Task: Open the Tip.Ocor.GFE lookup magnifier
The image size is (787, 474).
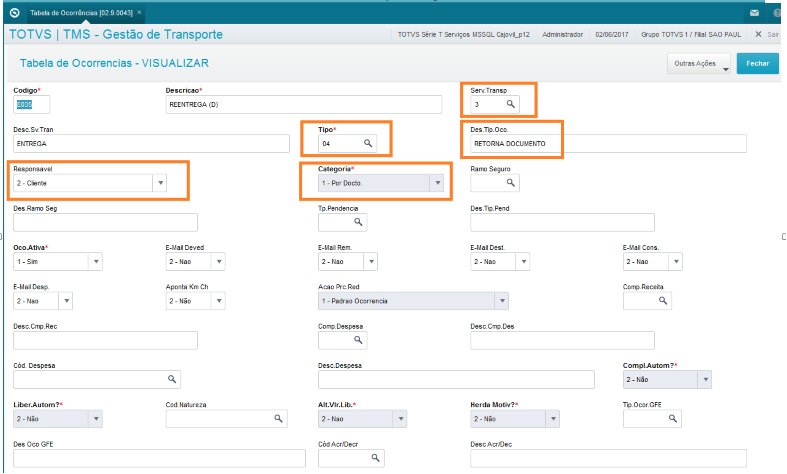Action: pos(673,418)
